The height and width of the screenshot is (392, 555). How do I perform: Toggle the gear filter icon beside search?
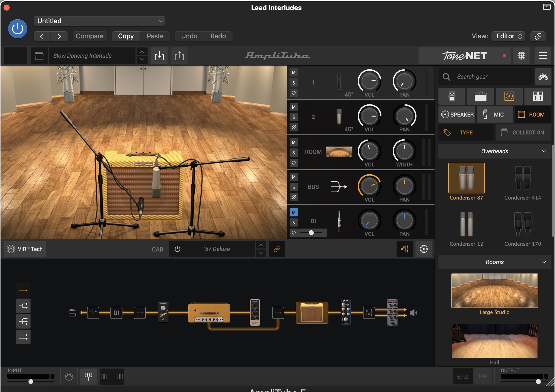(x=543, y=77)
